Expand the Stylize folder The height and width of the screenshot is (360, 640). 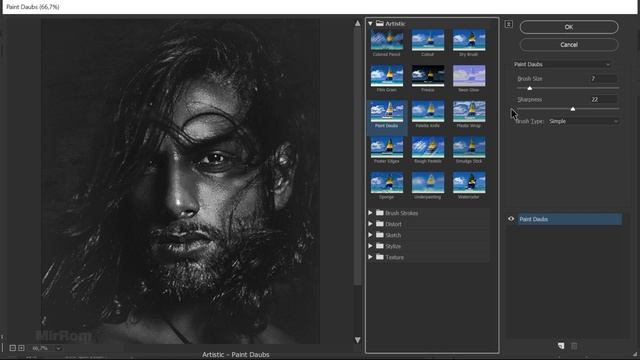tap(370, 246)
